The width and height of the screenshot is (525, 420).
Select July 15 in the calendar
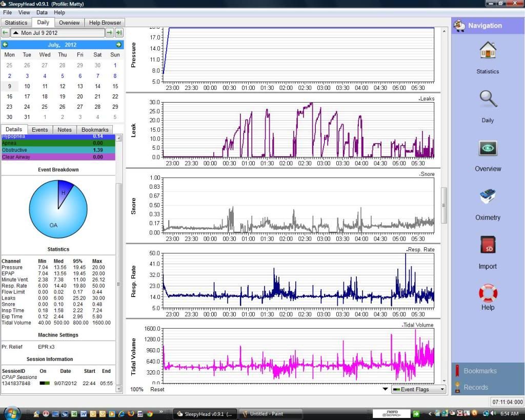click(115, 86)
